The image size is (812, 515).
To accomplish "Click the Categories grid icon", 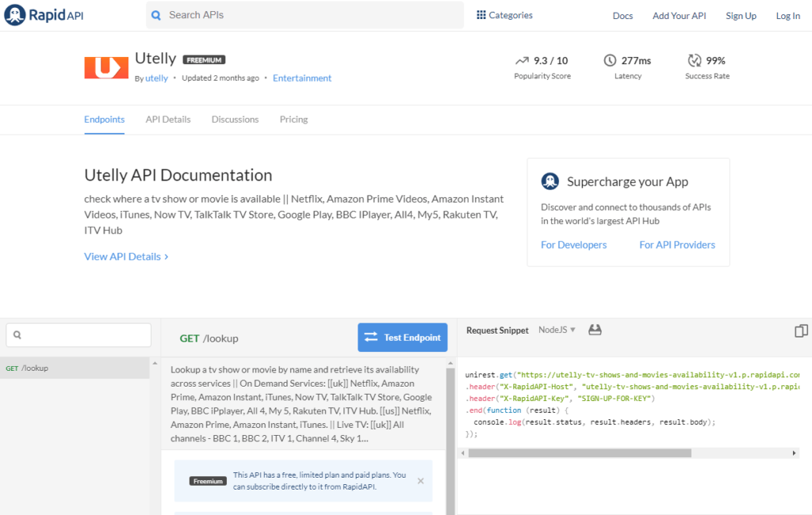I will (481, 15).
